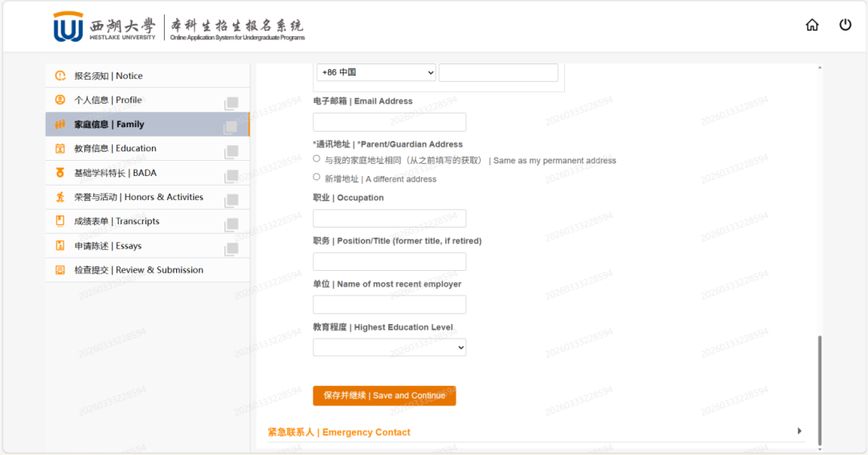Screen dimensions: 868x455
Task: Click the Essays document icon
Action: [x=60, y=246]
